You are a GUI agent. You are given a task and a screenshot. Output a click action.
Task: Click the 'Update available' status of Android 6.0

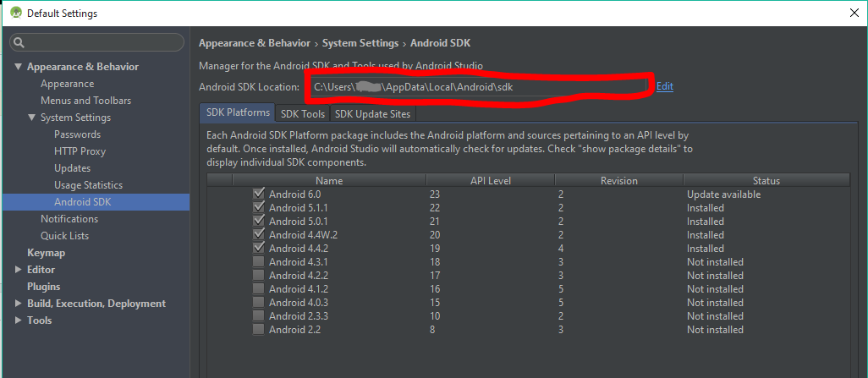pos(724,194)
